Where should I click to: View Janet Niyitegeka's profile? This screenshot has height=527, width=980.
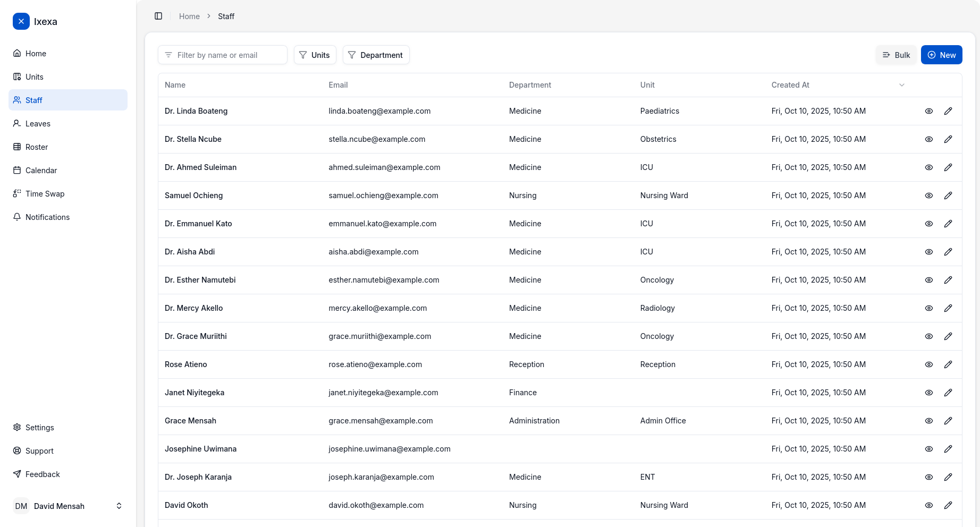click(x=928, y=393)
